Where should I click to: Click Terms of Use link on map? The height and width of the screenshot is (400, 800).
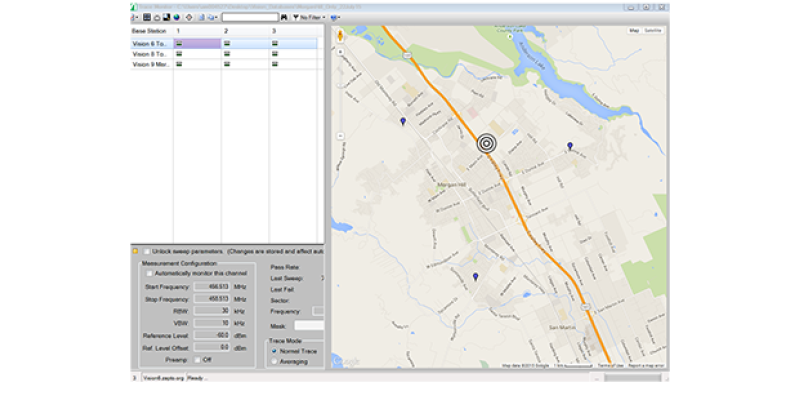pos(610,365)
